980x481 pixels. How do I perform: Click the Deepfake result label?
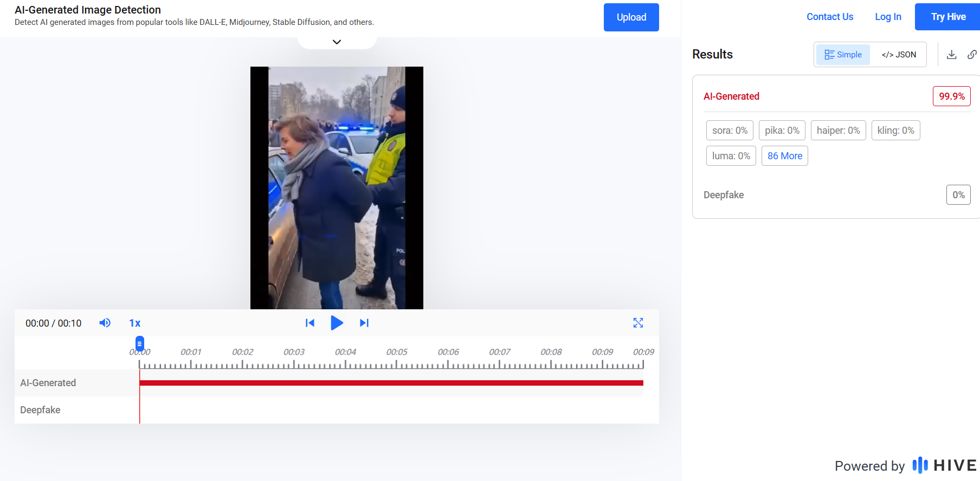pos(724,195)
